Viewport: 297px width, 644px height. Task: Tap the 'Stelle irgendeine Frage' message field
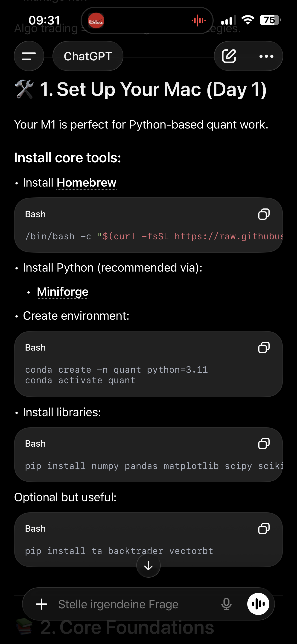pyautogui.click(x=118, y=604)
